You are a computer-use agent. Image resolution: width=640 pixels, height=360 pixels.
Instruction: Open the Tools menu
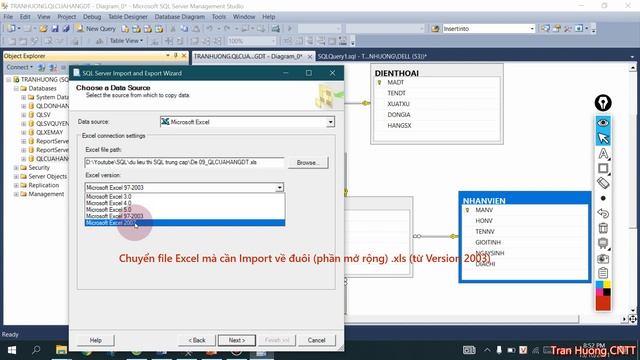coord(219,17)
